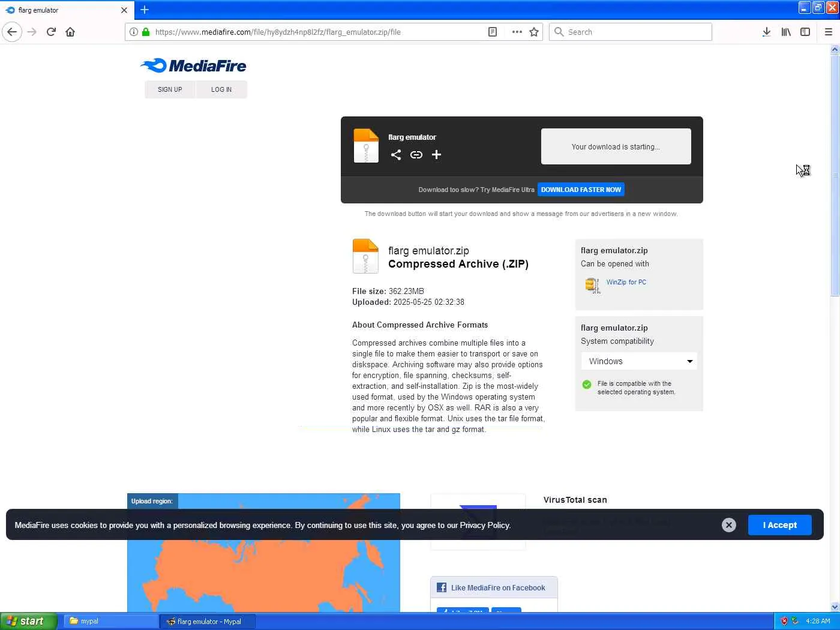Go back to the previous page
The height and width of the screenshot is (630, 840).
click(x=12, y=32)
